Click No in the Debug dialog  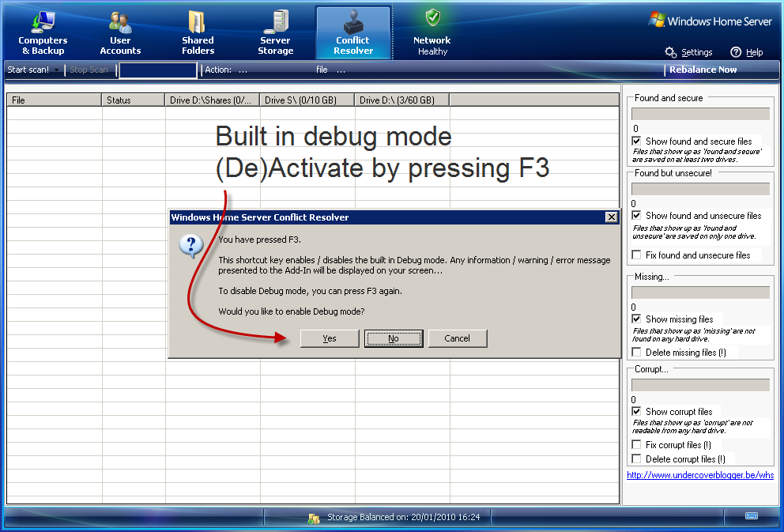pos(394,338)
